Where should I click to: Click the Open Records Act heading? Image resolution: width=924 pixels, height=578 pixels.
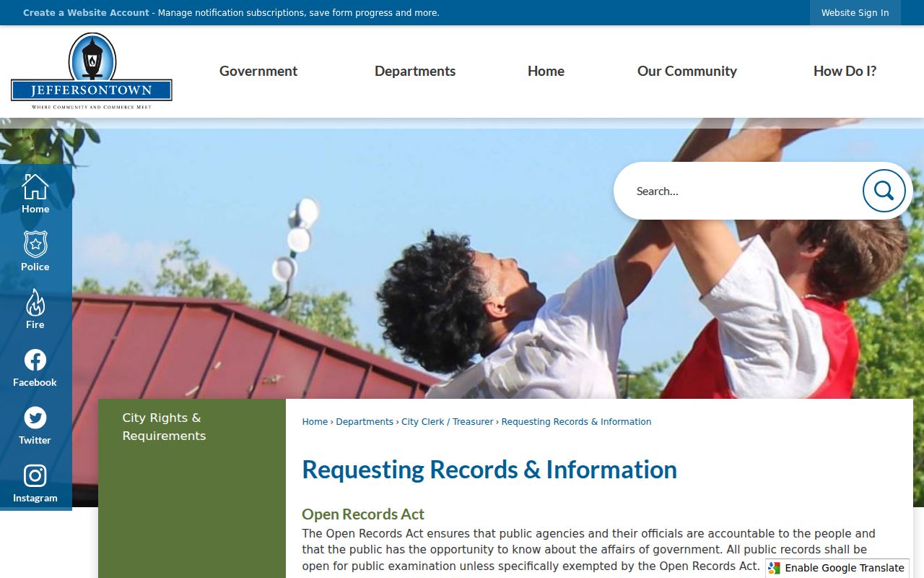[x=363, y=514]
